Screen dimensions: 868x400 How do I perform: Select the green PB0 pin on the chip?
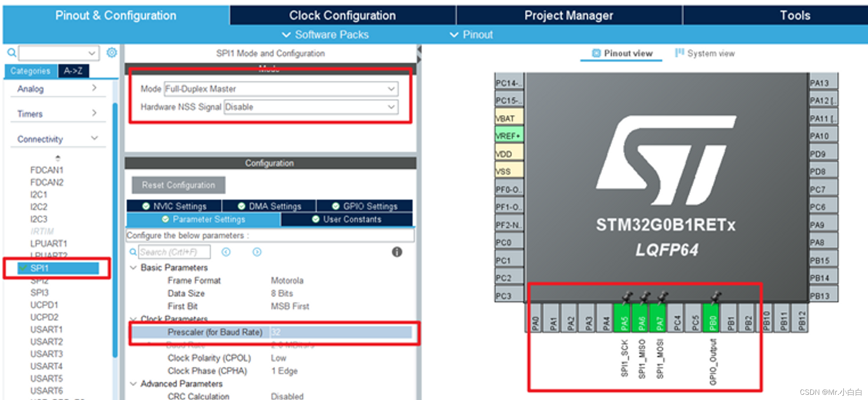coord(712,318)
